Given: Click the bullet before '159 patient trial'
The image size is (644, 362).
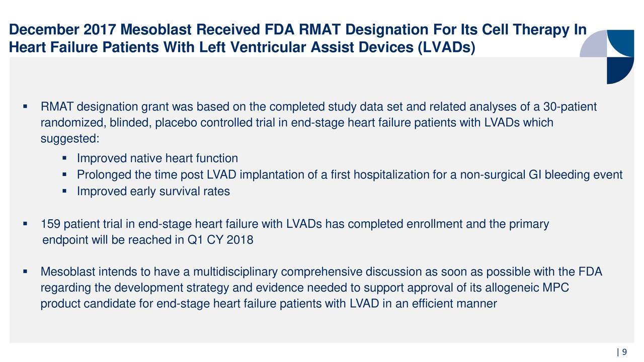Looking at the screenshot, I should [25, 224].
